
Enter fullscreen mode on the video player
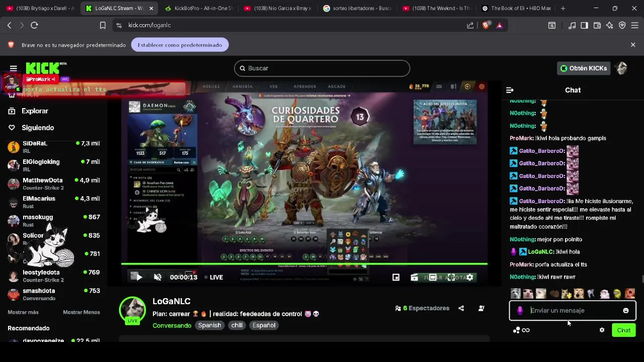(x=451, y=278)
